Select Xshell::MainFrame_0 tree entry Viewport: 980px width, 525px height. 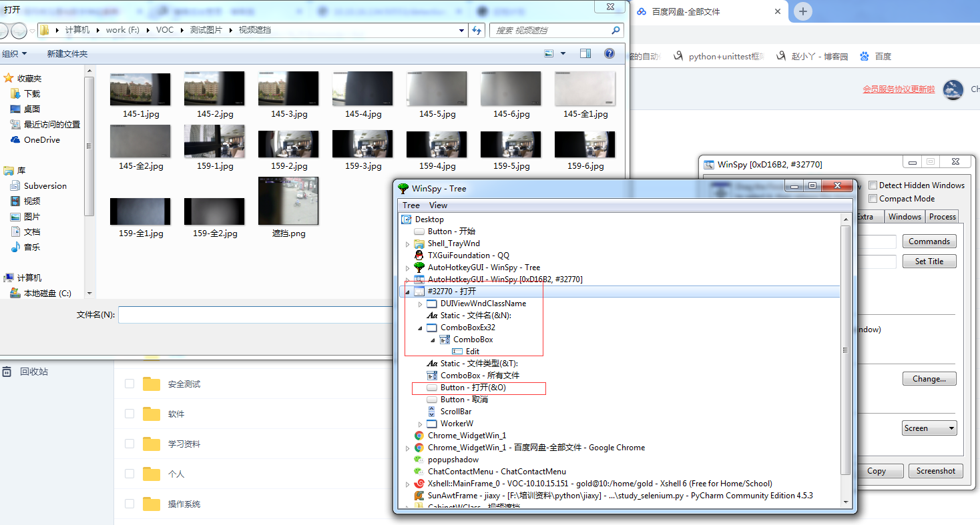[x=599, y=484]
